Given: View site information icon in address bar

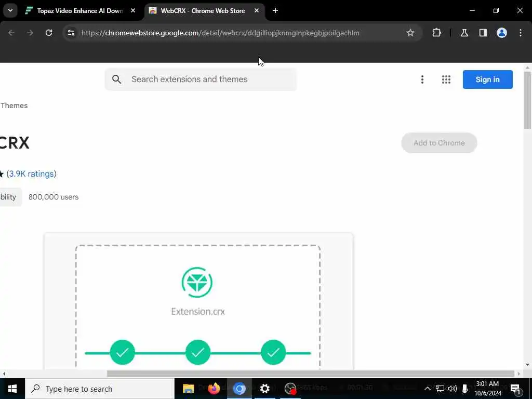Looking at the screenshot, I should pos(71,33).
